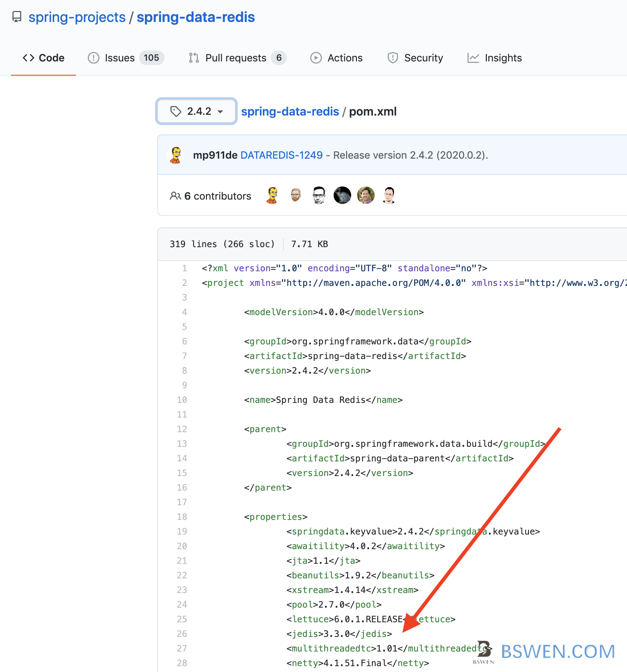Click the sixth contributor avatar
The image size is (627, 672).
click(x=389, y=195)
